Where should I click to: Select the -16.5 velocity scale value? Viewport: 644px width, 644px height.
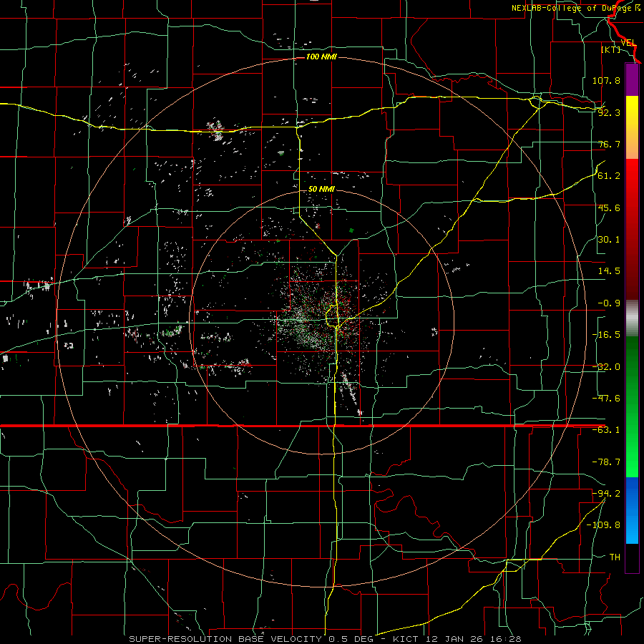pos(606,335)
